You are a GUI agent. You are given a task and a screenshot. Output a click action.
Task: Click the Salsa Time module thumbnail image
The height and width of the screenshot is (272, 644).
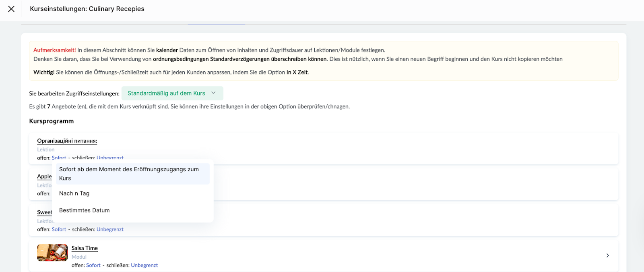click(x=52, y=253)
